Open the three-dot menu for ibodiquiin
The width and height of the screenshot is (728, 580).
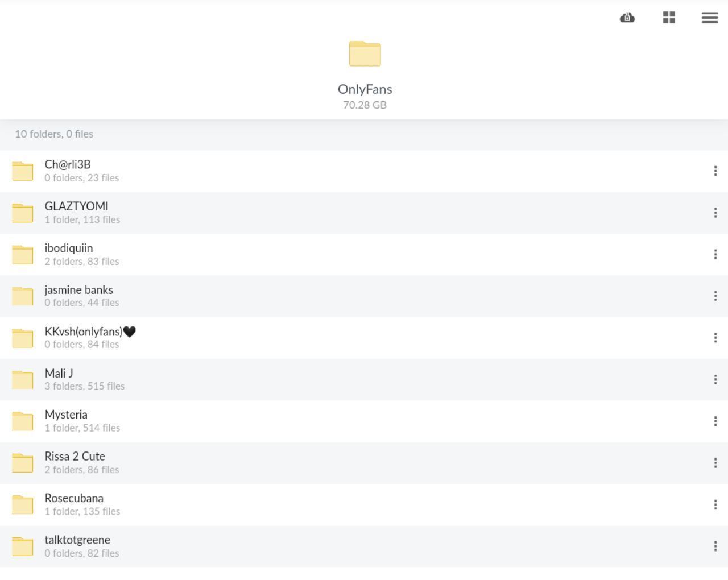[715, 254]
